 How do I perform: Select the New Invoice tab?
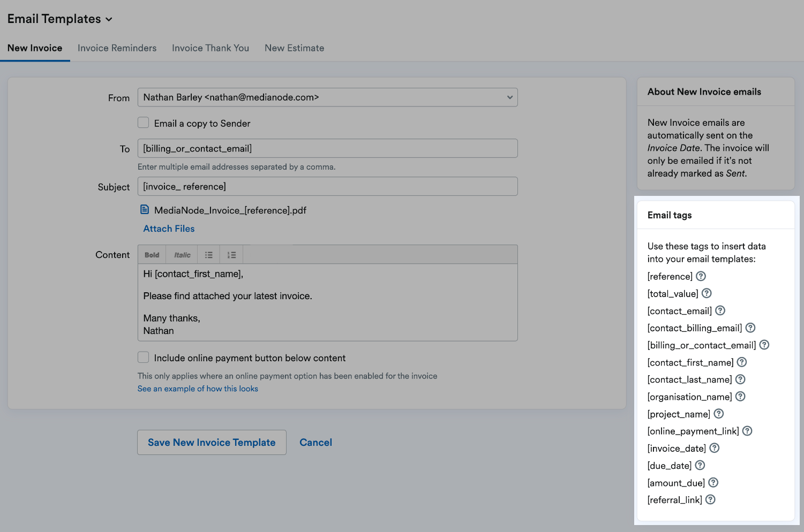pos(35,48)
